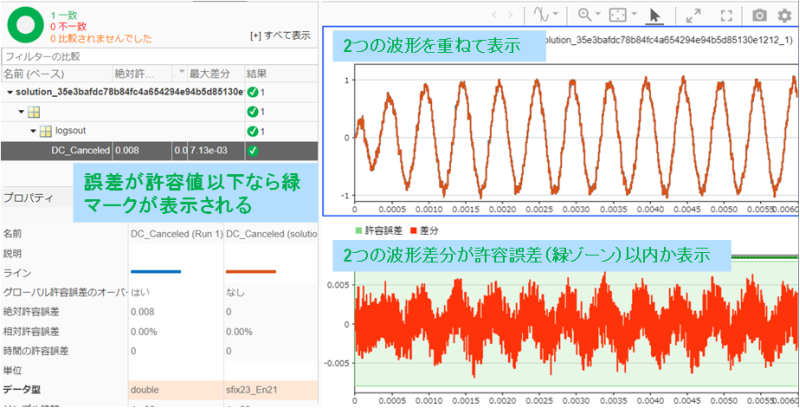Click the full screen brackets icon

727,16
